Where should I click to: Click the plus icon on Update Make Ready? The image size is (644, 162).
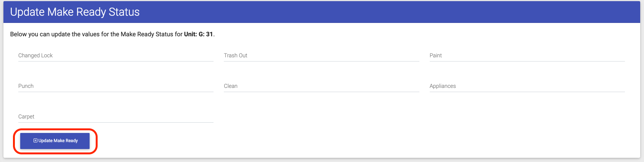click(35, 141)
